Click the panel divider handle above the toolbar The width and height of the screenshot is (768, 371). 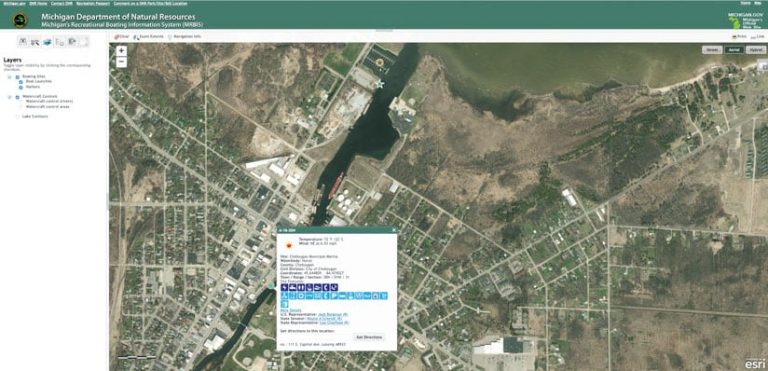coord(384,31)
